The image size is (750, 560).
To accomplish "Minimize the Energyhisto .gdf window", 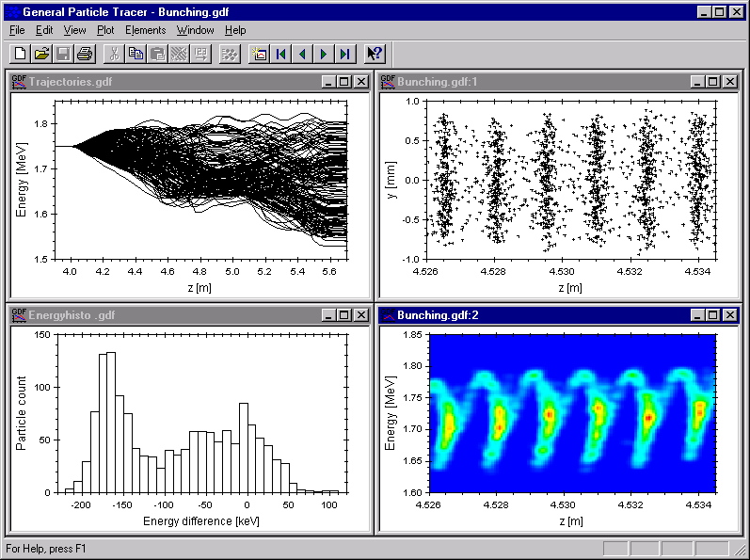I will 328,315.
